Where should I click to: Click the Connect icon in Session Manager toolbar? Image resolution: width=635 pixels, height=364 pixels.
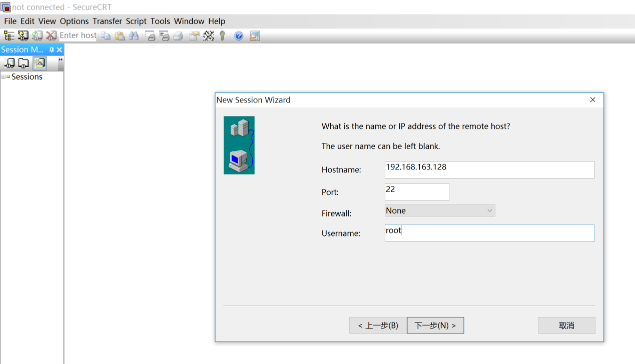(9, 62)
